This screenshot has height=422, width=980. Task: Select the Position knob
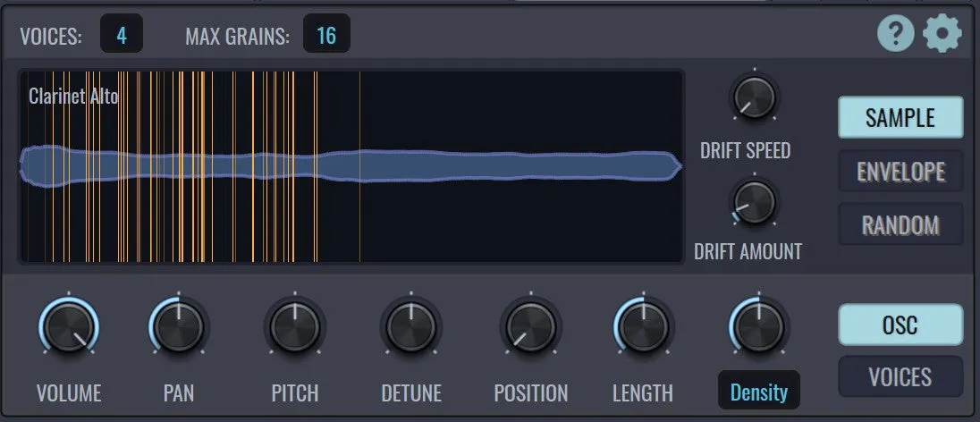530,327
